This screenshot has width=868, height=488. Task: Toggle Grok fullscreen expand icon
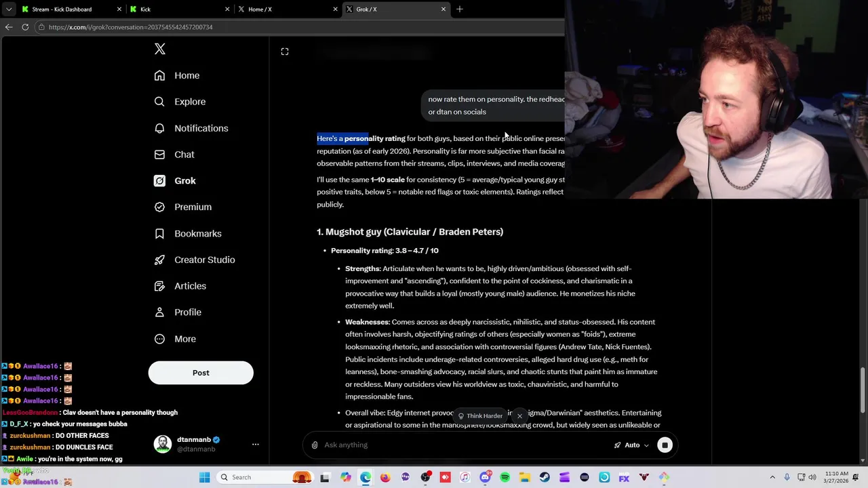point(285,52)
